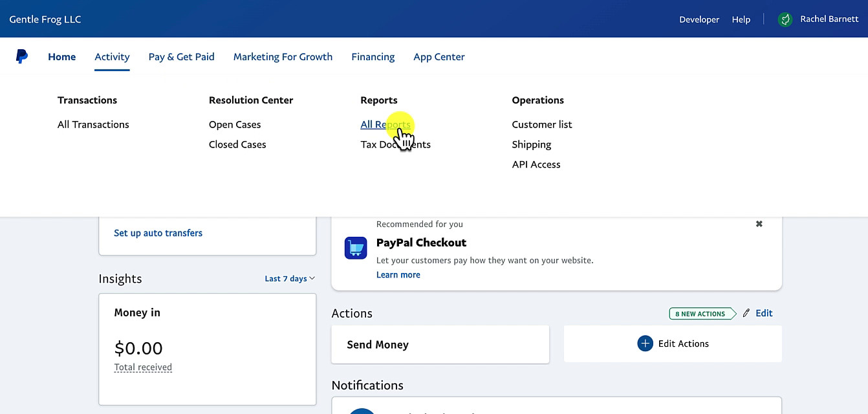Open Closed Cases in Resolution Center
Viewport: 868px width, 414px height.
[x=237, y=144]
